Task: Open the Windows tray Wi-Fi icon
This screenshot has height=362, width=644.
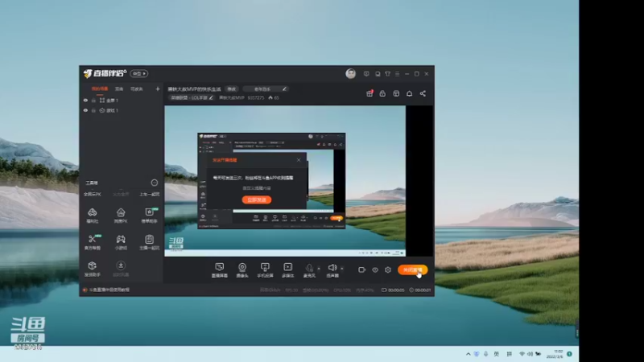Action: click(x=522, y=354)
